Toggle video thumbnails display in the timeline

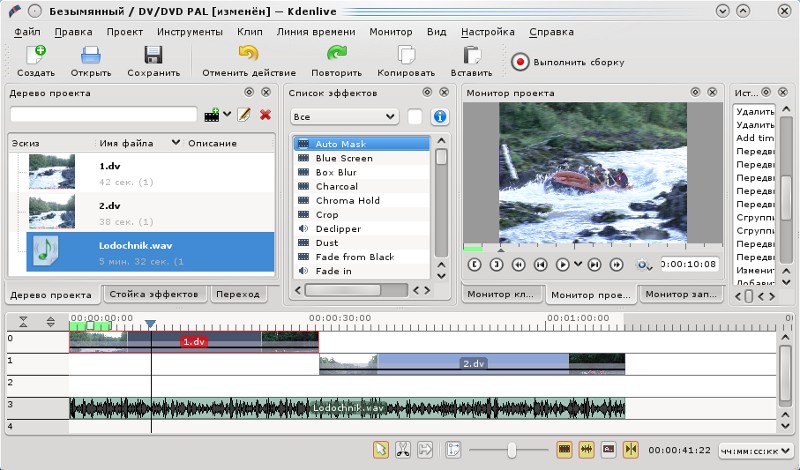pyautogui.click(x=564, y=450)
